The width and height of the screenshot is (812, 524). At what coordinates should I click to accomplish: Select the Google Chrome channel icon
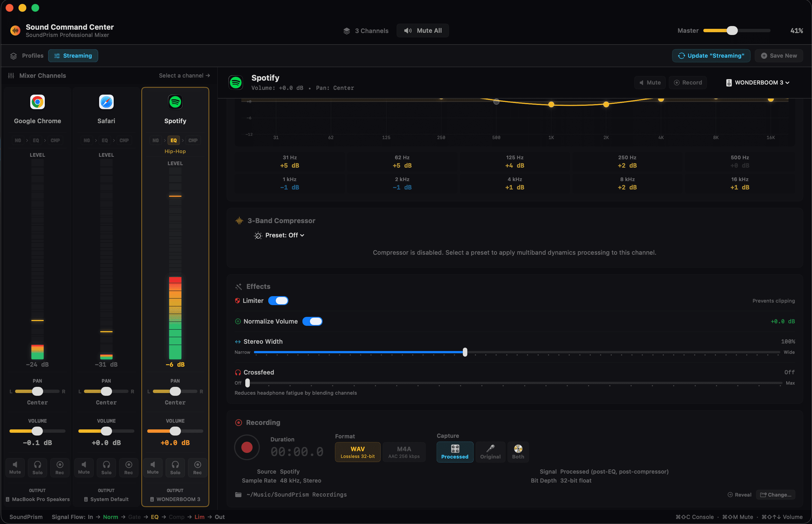(x=38, y=102)
